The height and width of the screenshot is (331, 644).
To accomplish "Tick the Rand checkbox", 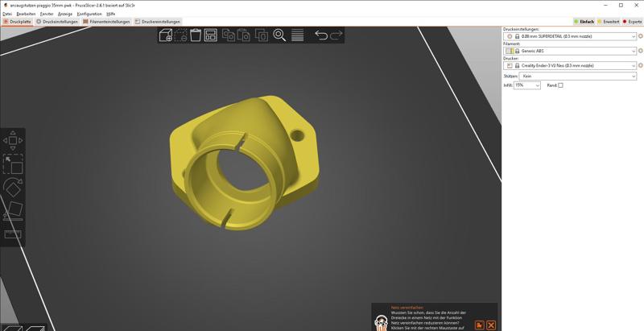I will 560,85.
